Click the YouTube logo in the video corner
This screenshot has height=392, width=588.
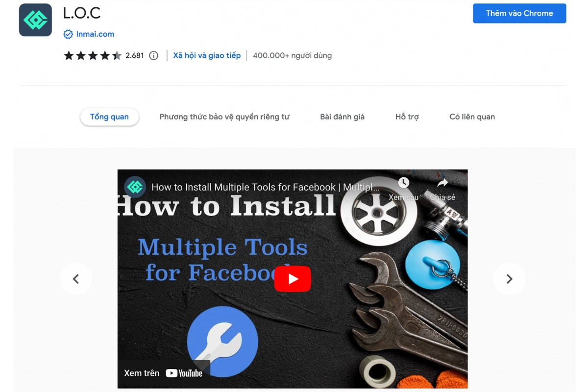[x=184, y=373]
